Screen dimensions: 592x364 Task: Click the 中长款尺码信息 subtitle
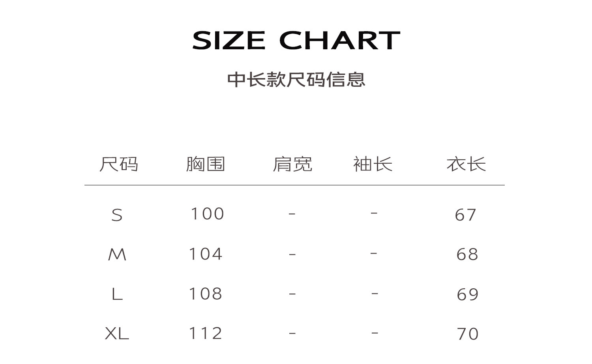coord(296,79)
